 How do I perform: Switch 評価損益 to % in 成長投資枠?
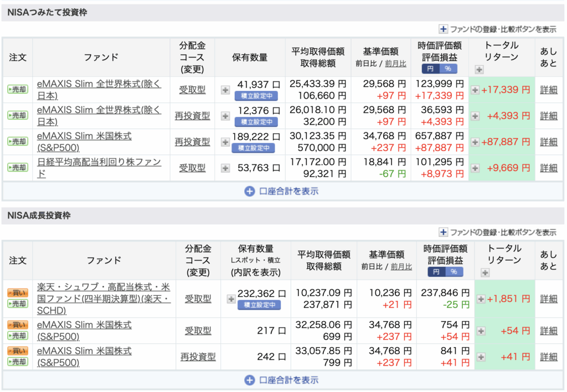point(454,272)
